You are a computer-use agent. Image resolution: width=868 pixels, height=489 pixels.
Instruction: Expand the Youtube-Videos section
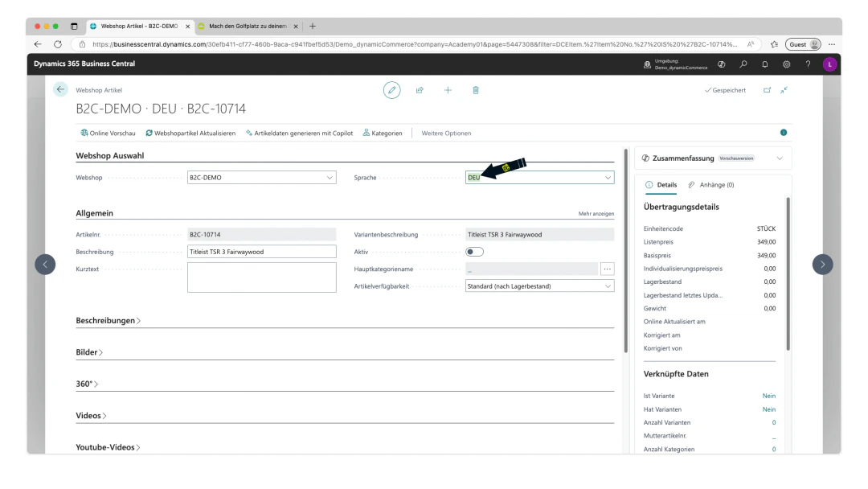click(x=108, y=447)
